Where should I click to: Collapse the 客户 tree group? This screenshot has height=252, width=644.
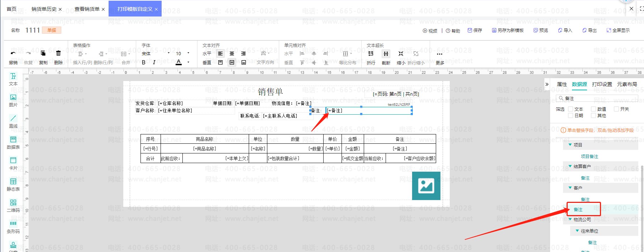point(570,188)
